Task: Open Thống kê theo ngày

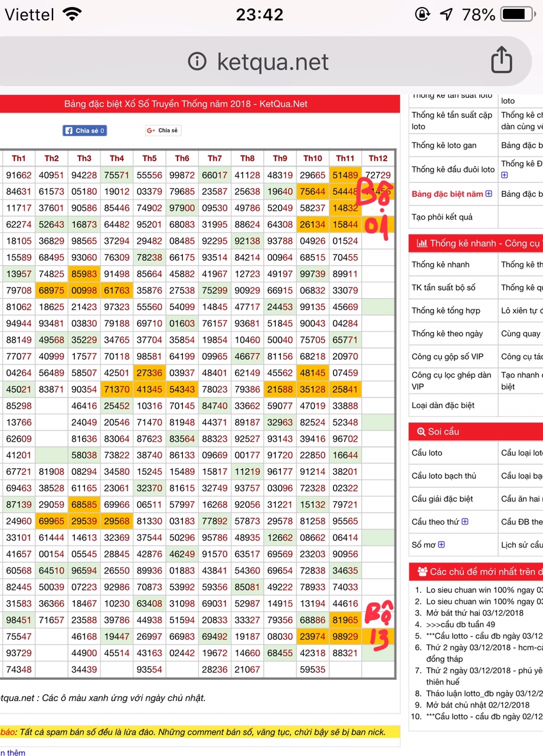Action: pyautogui.click(x=447, y=334)
